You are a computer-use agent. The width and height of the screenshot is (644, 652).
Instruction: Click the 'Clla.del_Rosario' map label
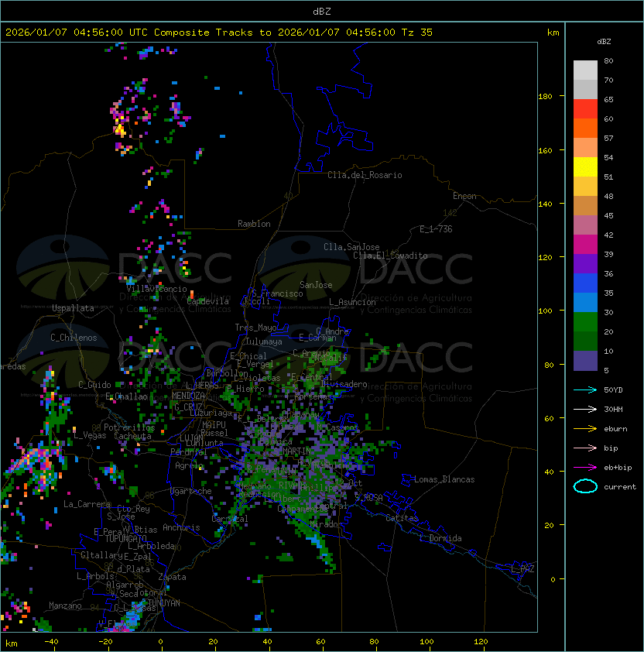pos(365,175)
